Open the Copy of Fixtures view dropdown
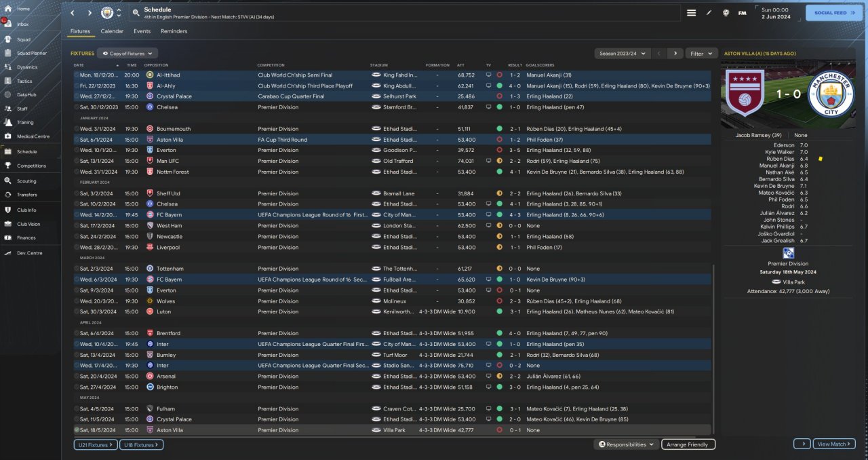This screenshot has width=868, height=460. pos(127,53)
